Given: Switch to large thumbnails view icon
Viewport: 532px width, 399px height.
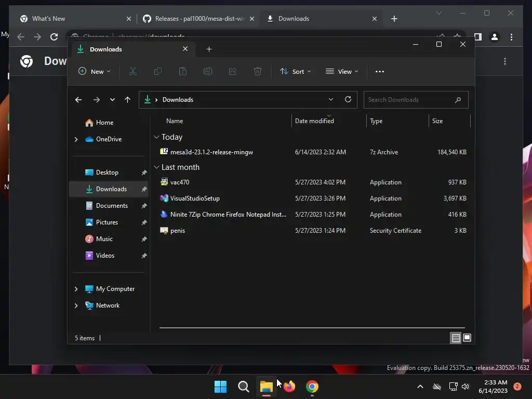Looking at the screenshot, I should pos(467,338).
